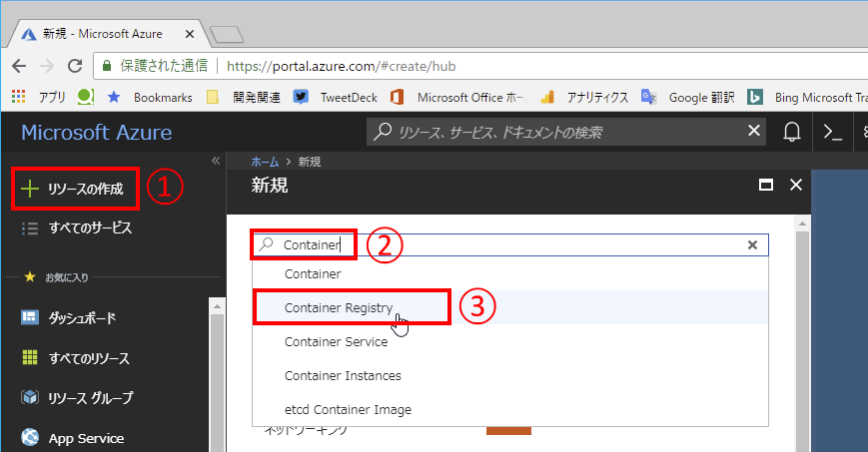Collapse the left sidebar with double chevron

pyautogui.click(x=216, y=161)
